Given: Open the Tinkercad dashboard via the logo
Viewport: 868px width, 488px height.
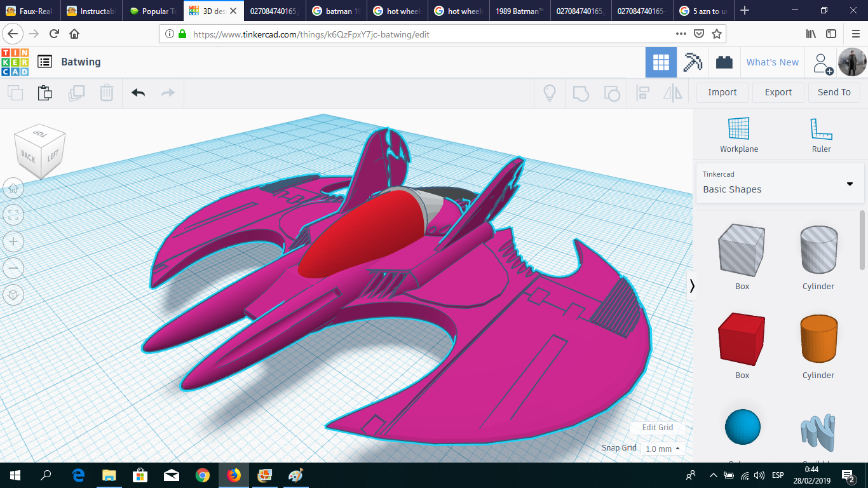Looking at the screenshot, I should [x=15, y=62].
